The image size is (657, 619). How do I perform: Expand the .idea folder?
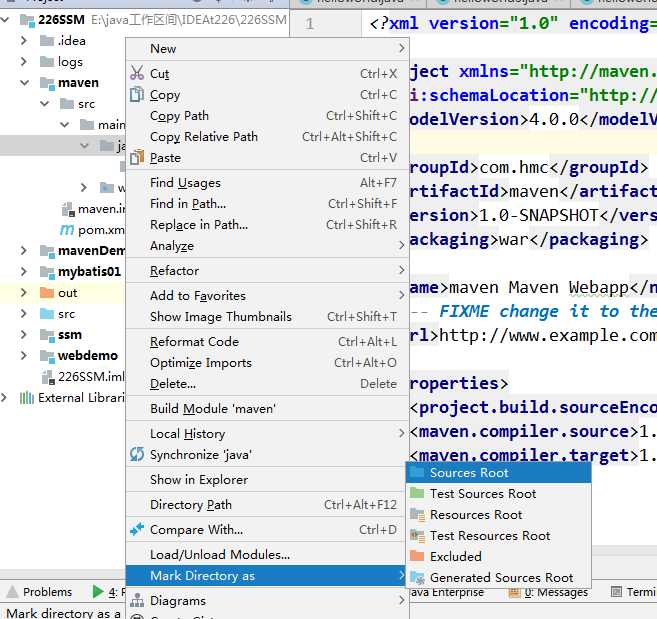[x=24, y=40]
